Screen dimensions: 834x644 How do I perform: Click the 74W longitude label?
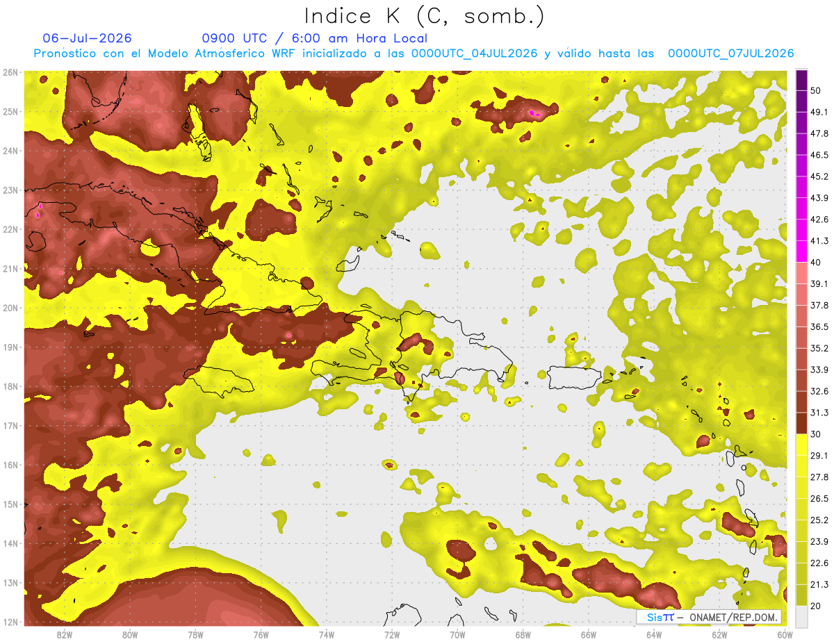(326, 635)
